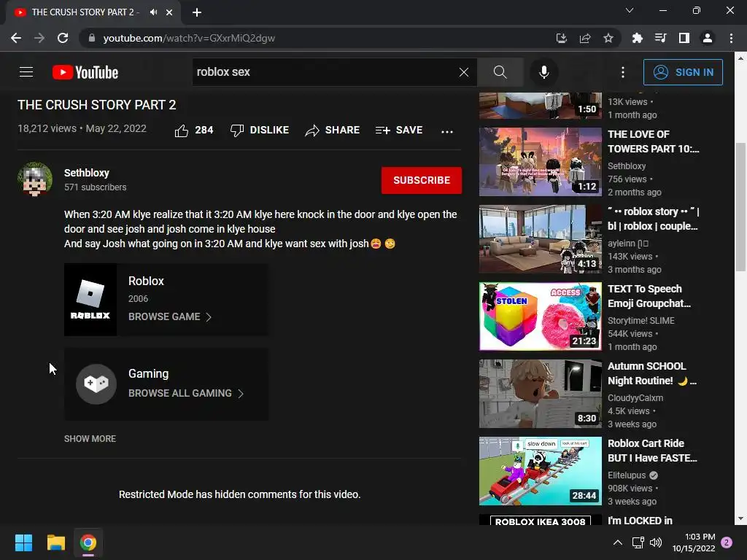Close the current browser tab
Screen dimensions: 747x560
[x=169, y=12]
